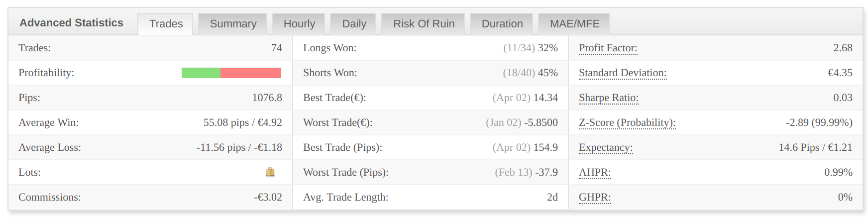Image resolution: width=868 pixels, height=218 pixels.
Task: Click the Standard Deviation label
Action: point(622,73)
